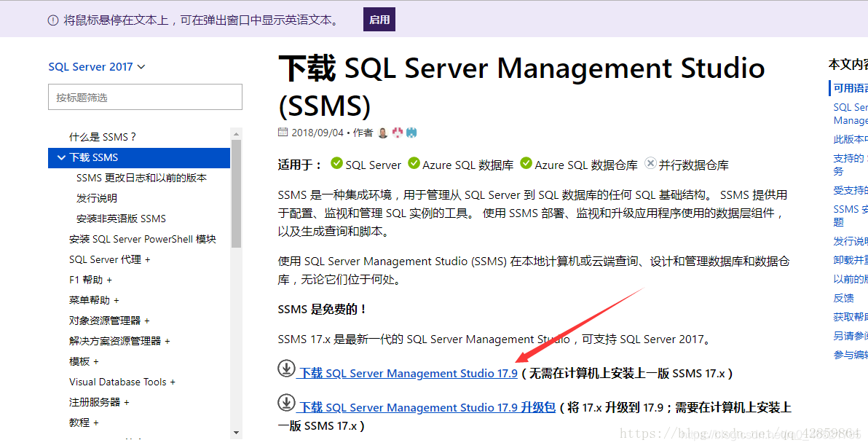Click the green check beside Azure SQL 数据仓库
868x448 pixels.
[x=526, y=163]
